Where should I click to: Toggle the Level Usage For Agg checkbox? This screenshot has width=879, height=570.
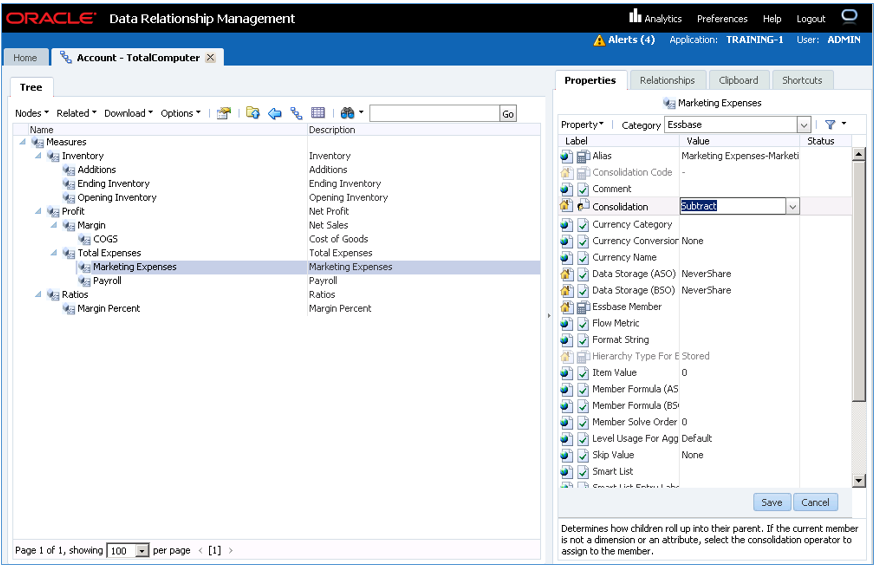point(583,439)
